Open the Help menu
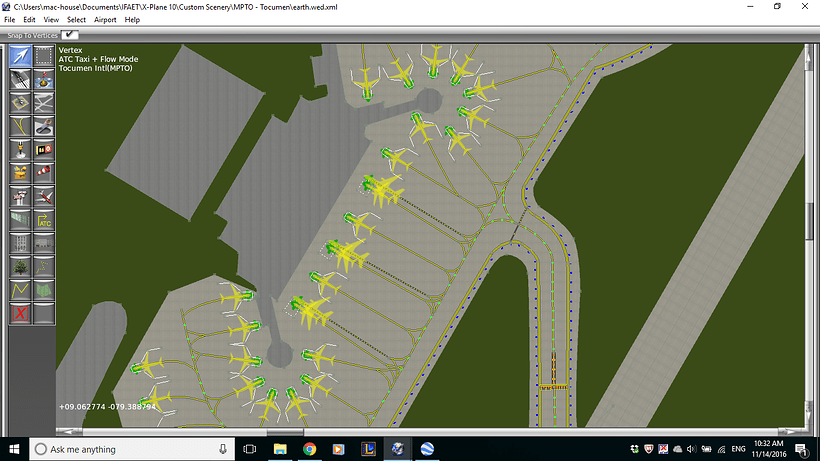820x461 pixels. 132,20
